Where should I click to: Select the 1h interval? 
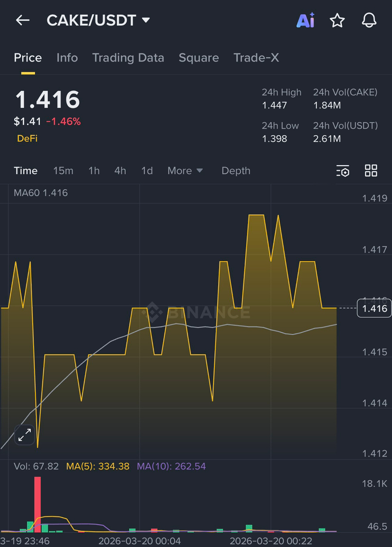[94, 171]
